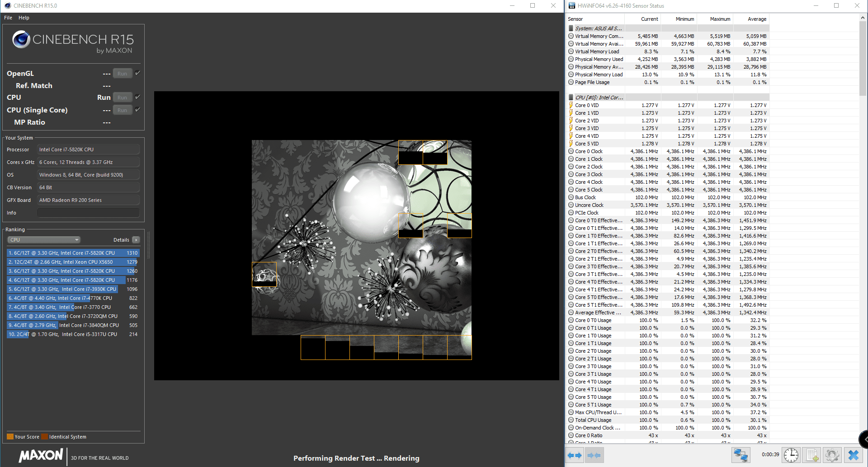The image size is (868, 467).
Task: Click the MAXON logo at bottom left
Action: [41, 456]
